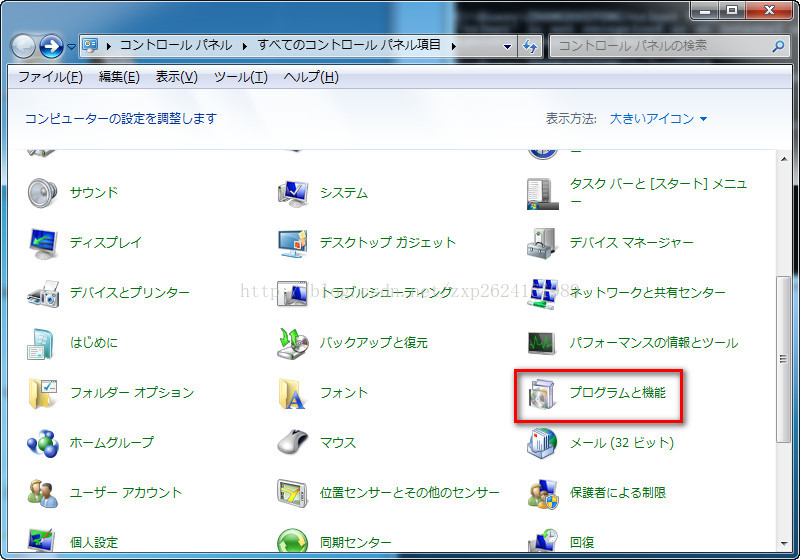This screenshot has width=800, height=560.
Task: Click the back navigation arrow button
Action: point(23,46)
